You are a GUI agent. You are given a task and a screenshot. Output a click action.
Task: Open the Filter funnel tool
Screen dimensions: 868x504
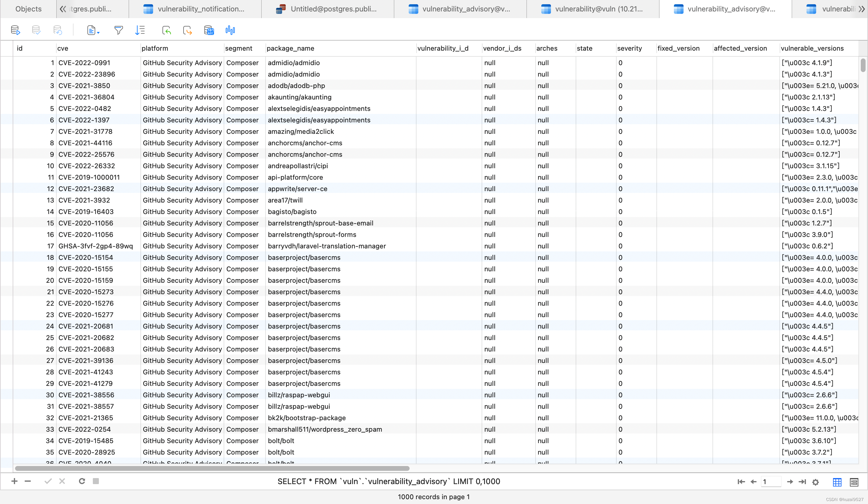coord(118,30)
